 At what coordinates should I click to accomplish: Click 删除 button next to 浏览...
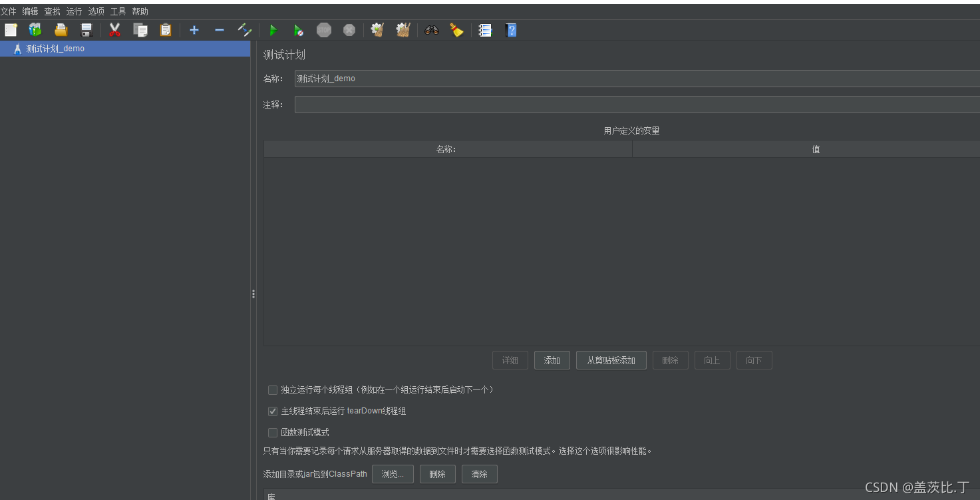click(438, 474)
